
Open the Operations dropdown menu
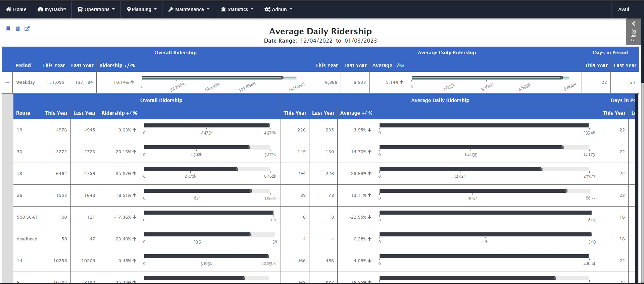pyautogui.click(x=96, y=9)
